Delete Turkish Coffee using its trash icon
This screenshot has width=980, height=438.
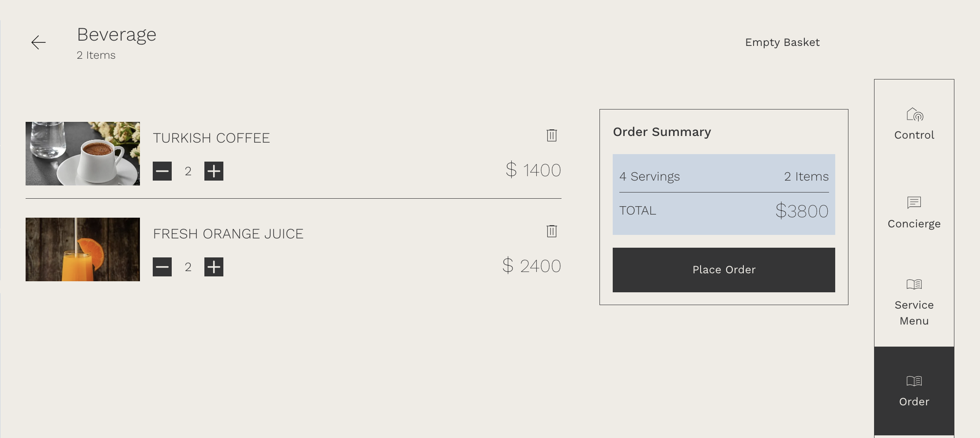pyautogui.click(x=551, y=135)
